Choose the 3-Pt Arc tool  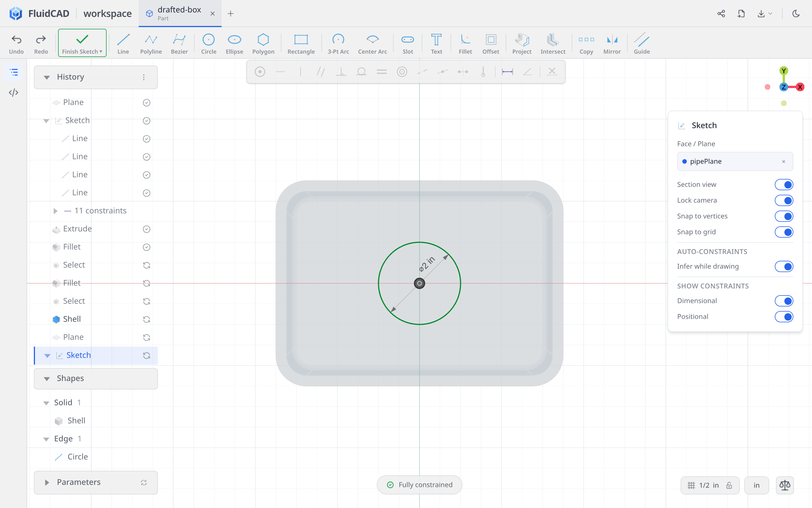coord(338,44)
